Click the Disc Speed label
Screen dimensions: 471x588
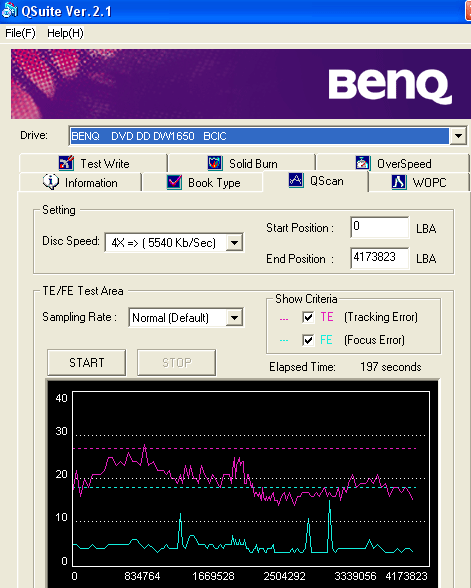[71, 241]
